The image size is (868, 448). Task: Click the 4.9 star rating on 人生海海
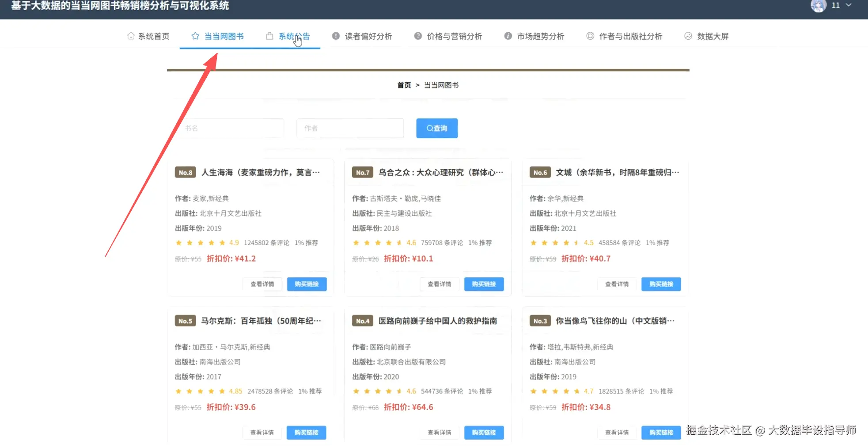(207, 243)
